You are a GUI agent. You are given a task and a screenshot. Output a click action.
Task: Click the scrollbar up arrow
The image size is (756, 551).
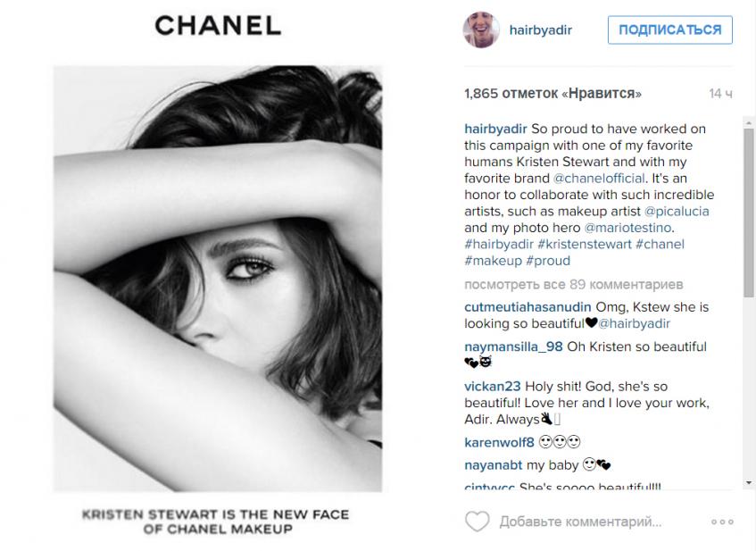748,122
